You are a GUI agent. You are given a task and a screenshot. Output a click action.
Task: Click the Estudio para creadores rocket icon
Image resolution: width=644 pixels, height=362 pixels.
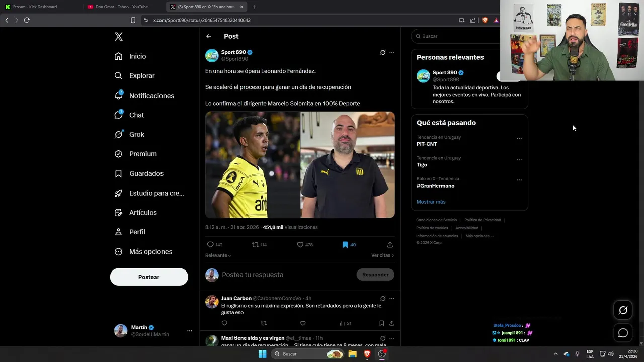[118, 193]
